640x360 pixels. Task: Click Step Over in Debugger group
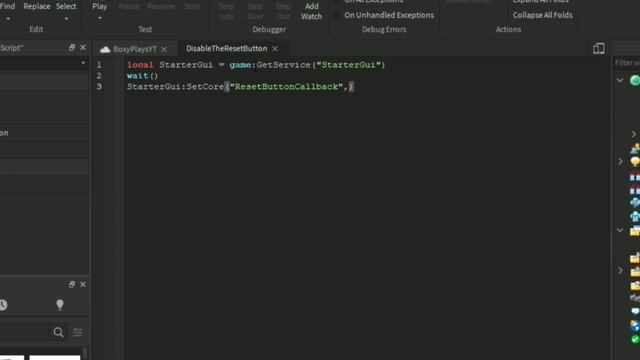[255, 11]
